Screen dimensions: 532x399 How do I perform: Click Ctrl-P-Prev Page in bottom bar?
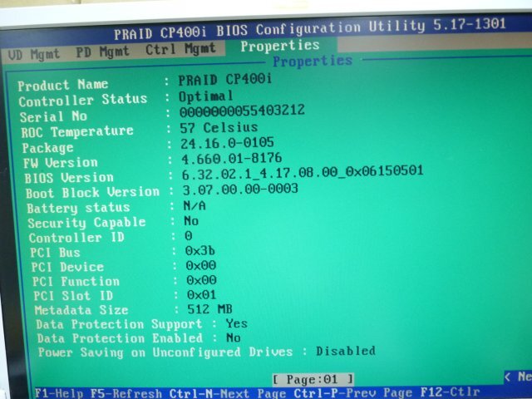coord(352,392)
